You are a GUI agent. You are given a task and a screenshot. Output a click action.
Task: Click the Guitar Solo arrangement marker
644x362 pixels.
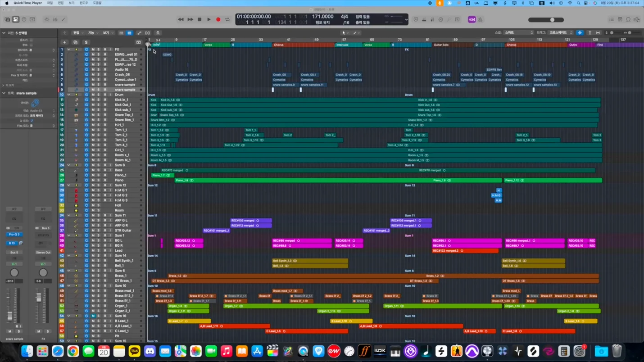(452, 45)
